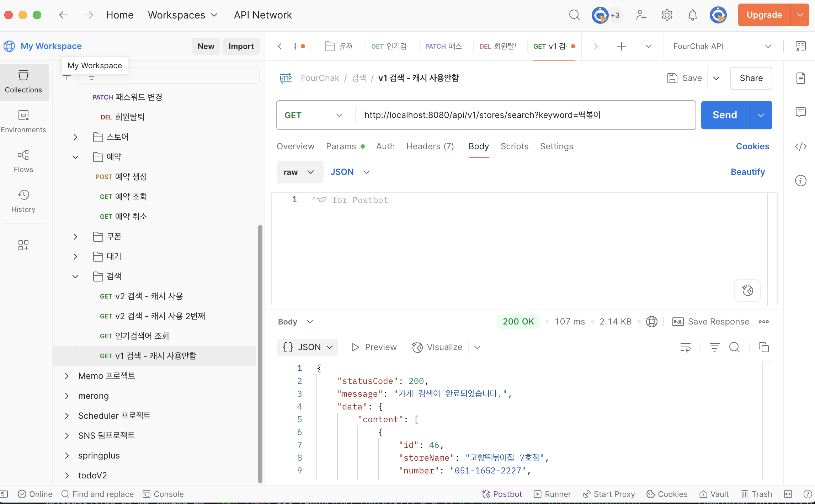Copy the response body with copy icon
The width and height of the screenshot is (815, 504).
coord(763,347)
